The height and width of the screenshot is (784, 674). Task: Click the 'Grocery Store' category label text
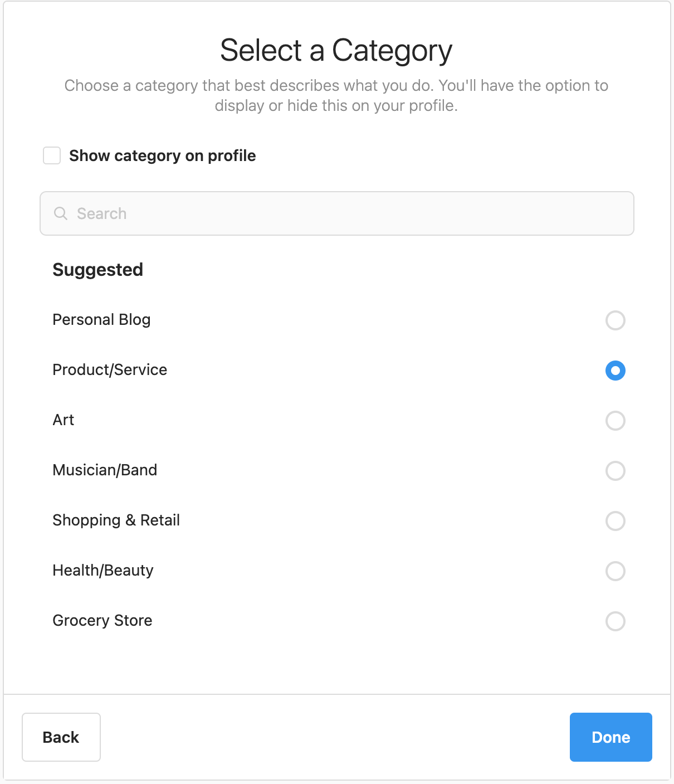(102, 621)
